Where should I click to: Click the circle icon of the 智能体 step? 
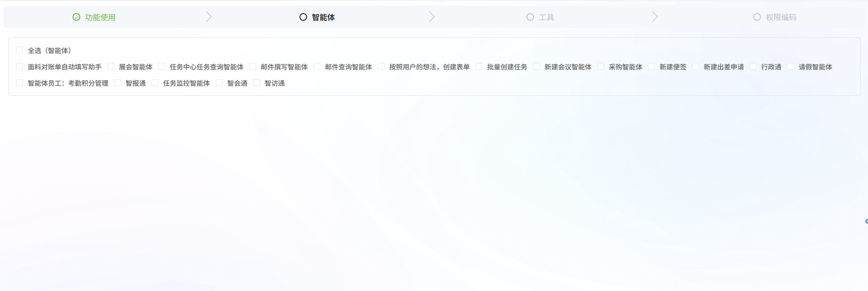303,17
